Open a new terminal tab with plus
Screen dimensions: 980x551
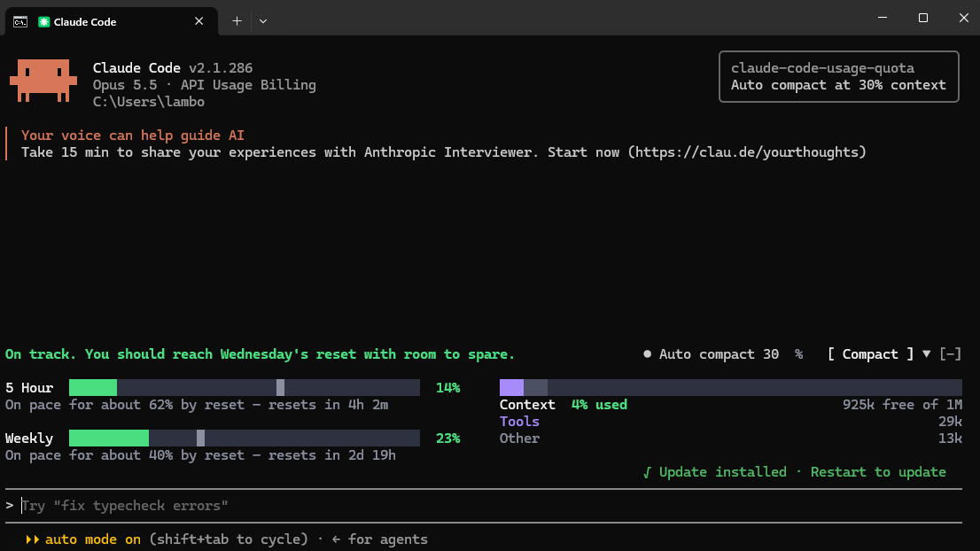click(237, 21)
